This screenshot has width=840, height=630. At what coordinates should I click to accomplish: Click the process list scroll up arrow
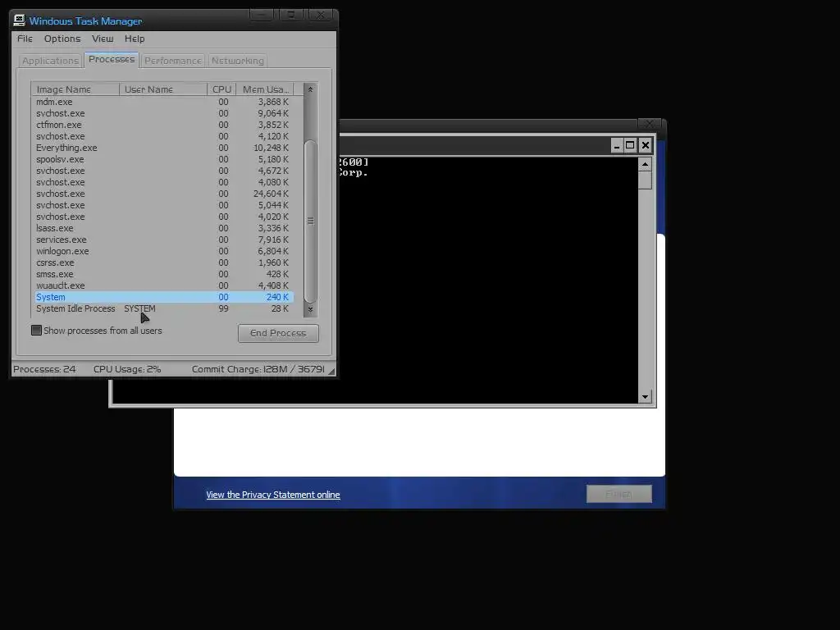pos(310,89)
